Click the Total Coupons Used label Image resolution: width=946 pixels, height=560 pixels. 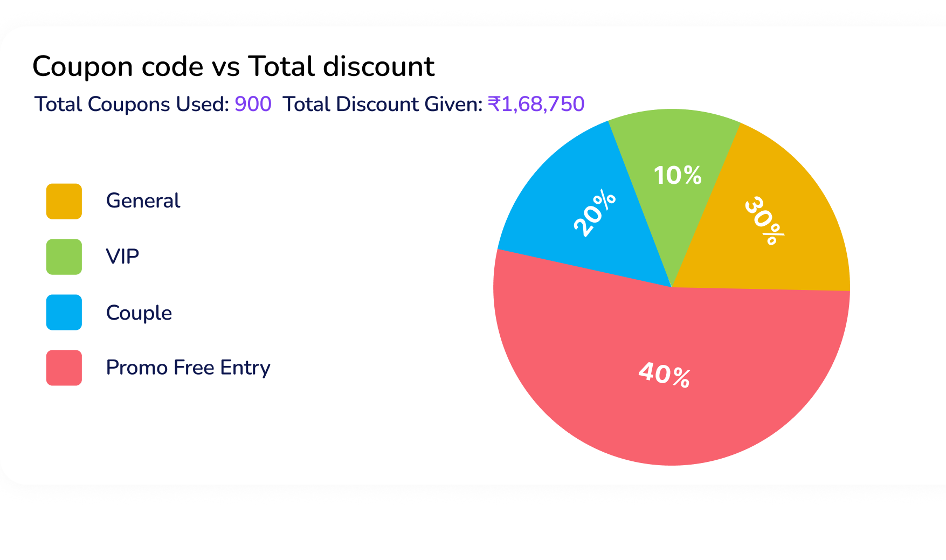tap(132, 104)
